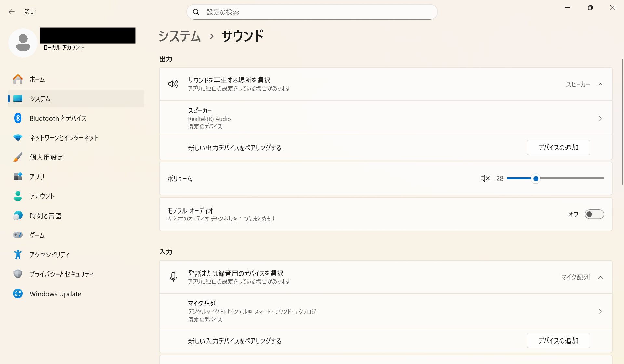Click the ホーム house icon

[x=18, y=79]
